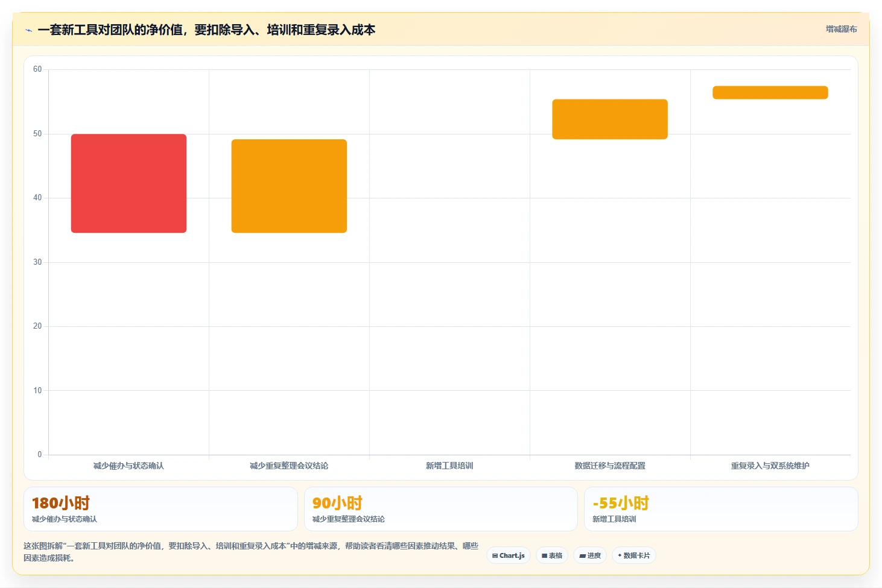Click the 增减瀑布 tag in the header
882x588 pixels.
pos(841,29)
